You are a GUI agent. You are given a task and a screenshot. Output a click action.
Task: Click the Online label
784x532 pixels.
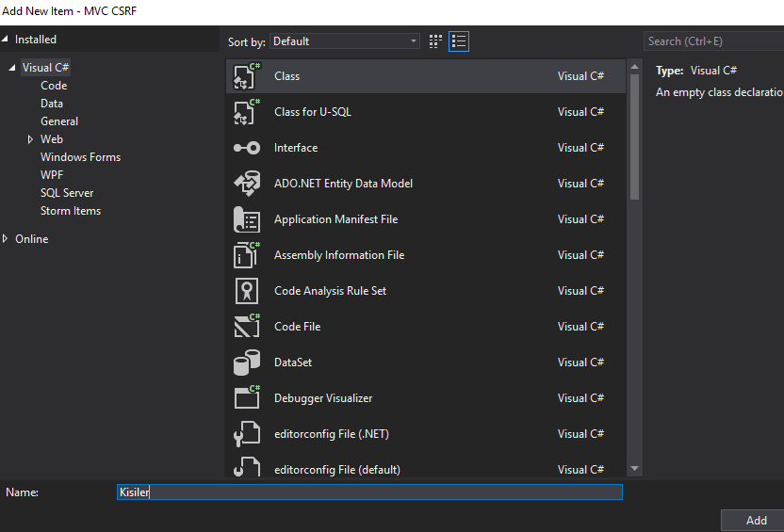(32, 239)
